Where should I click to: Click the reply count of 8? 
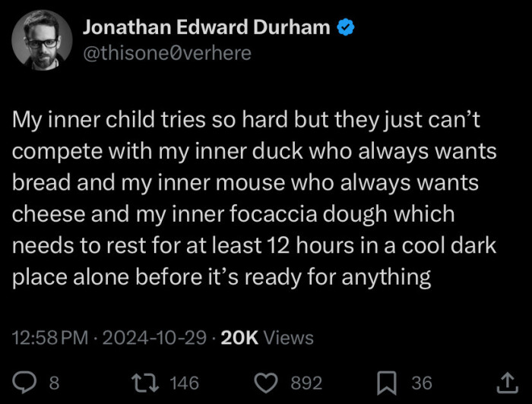[x=54, y=383]
